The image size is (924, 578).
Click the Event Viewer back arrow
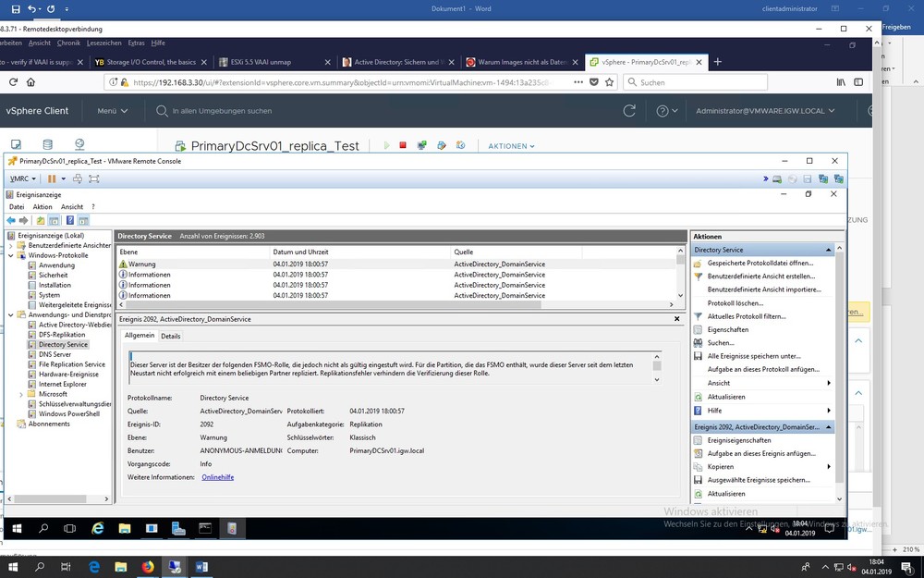(11, 221)
